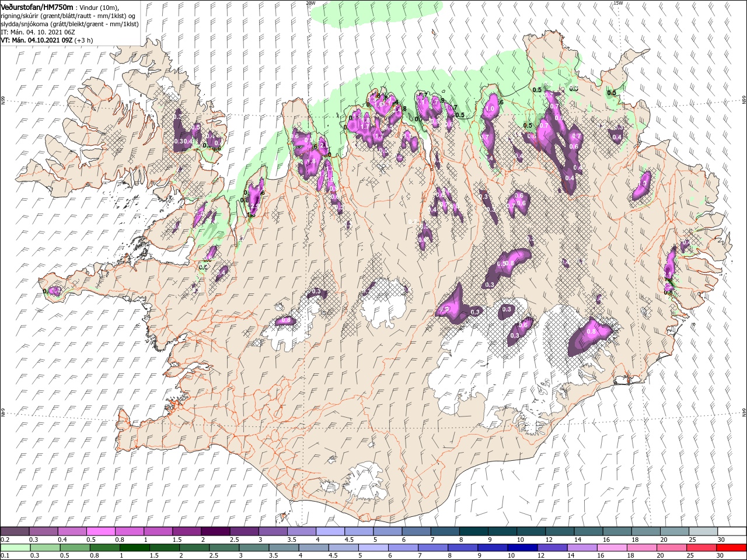Pick the bright pink 0.5 snow swatch

(x=100, y=531)
